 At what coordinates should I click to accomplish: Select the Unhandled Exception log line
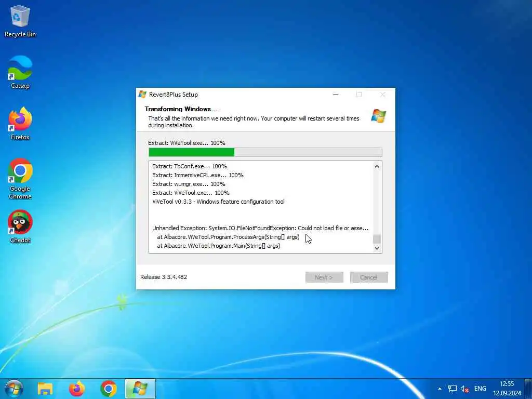click(x=260, y=228)
